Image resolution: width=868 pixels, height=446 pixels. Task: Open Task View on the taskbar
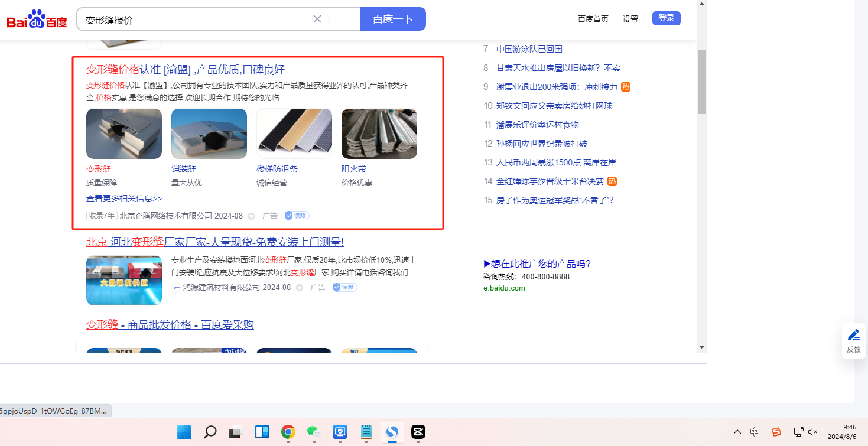point(236,432)
